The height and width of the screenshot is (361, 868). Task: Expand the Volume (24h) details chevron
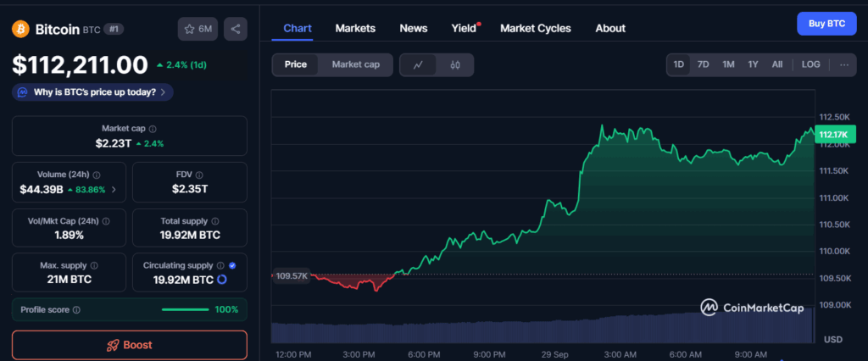(x=114, y=190)
